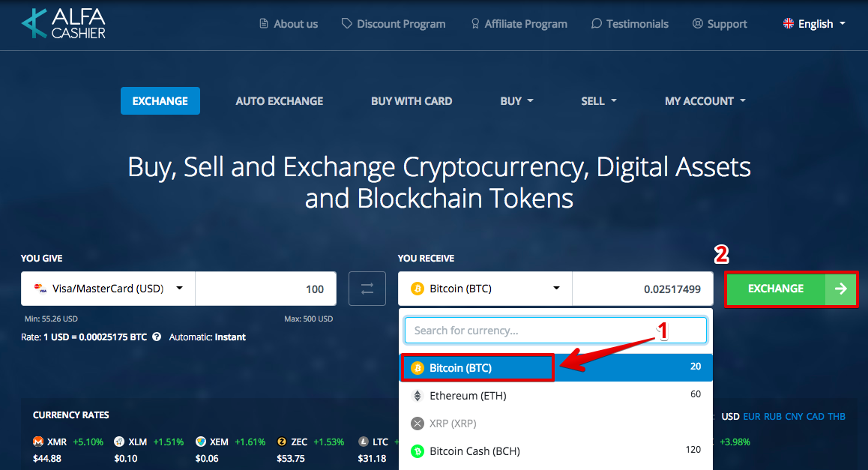This screenshot has width=868, height=470.
Task: Click the Visa/MasterCard card icon
Action: [40, 289]
